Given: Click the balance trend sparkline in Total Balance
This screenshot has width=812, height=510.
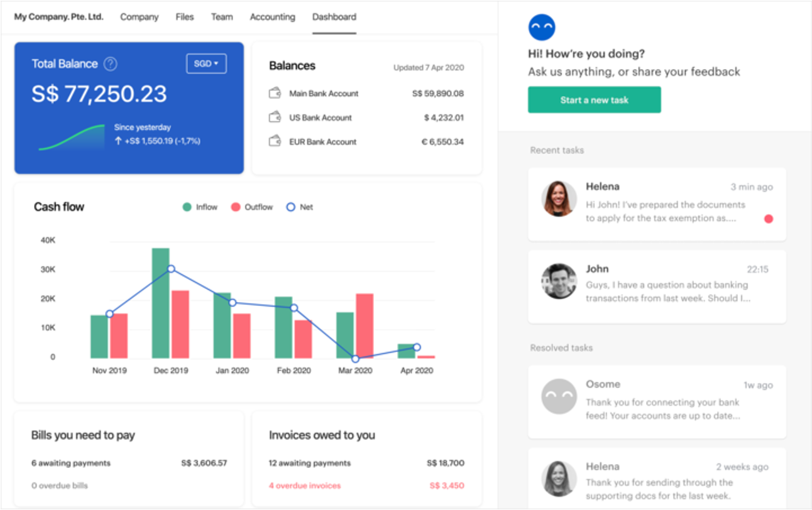Looking at the screenshot, I should click(72, 138).
